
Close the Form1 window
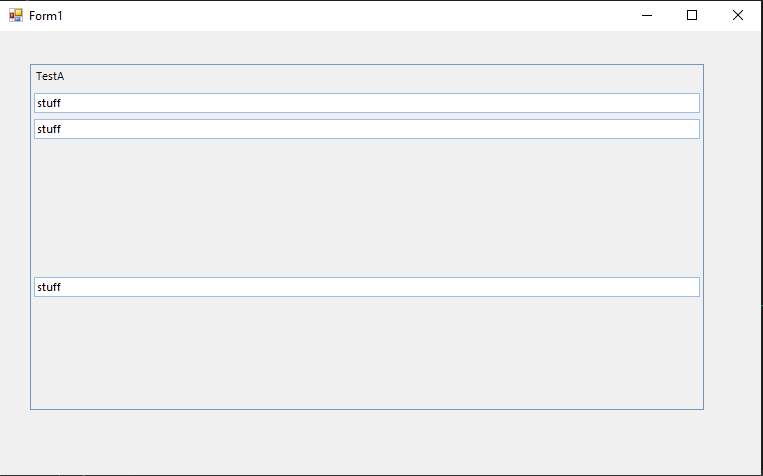[x=738, y=16]
